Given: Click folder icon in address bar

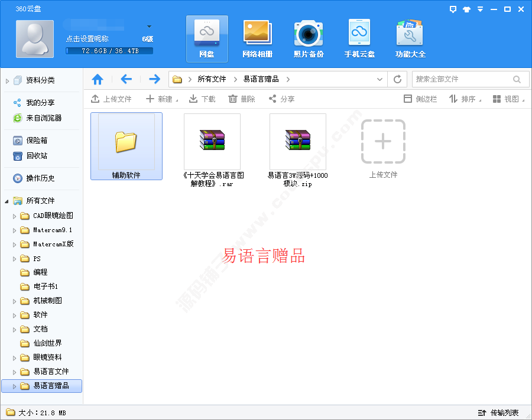Looking at the screenshot, I should 177,80.
